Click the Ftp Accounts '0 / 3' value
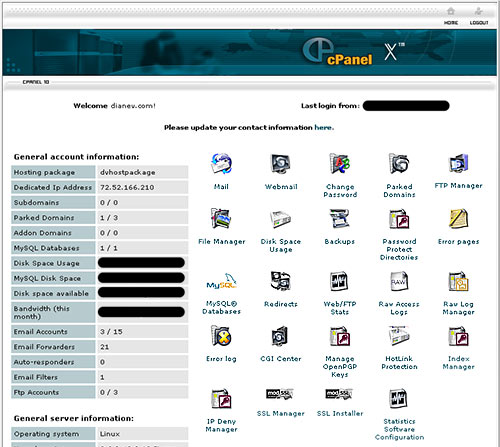500x447 pixels. (109, 392)
